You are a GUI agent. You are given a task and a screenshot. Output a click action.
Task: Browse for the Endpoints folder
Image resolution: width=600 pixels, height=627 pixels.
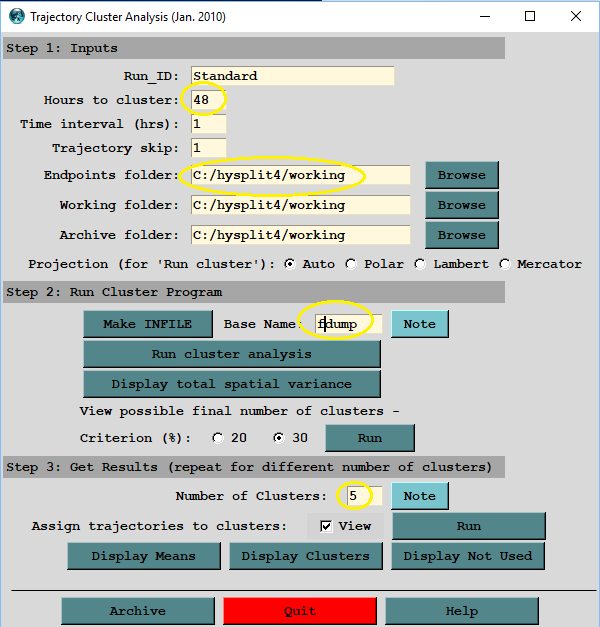[x=461, y=175]
